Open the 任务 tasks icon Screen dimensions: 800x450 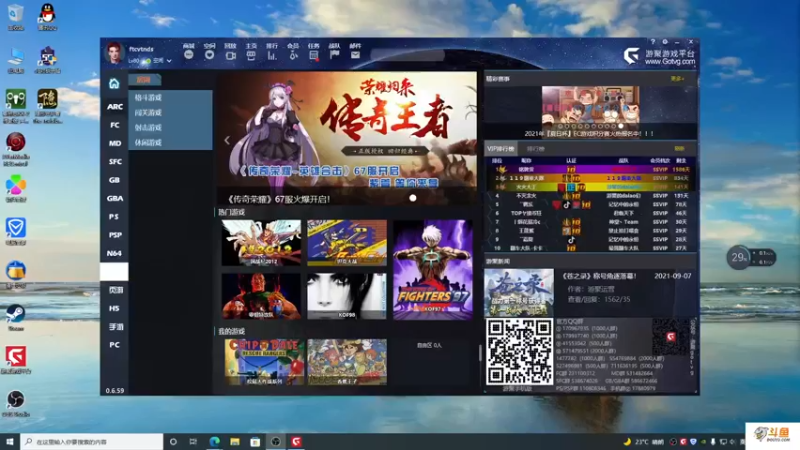[314, 55]
